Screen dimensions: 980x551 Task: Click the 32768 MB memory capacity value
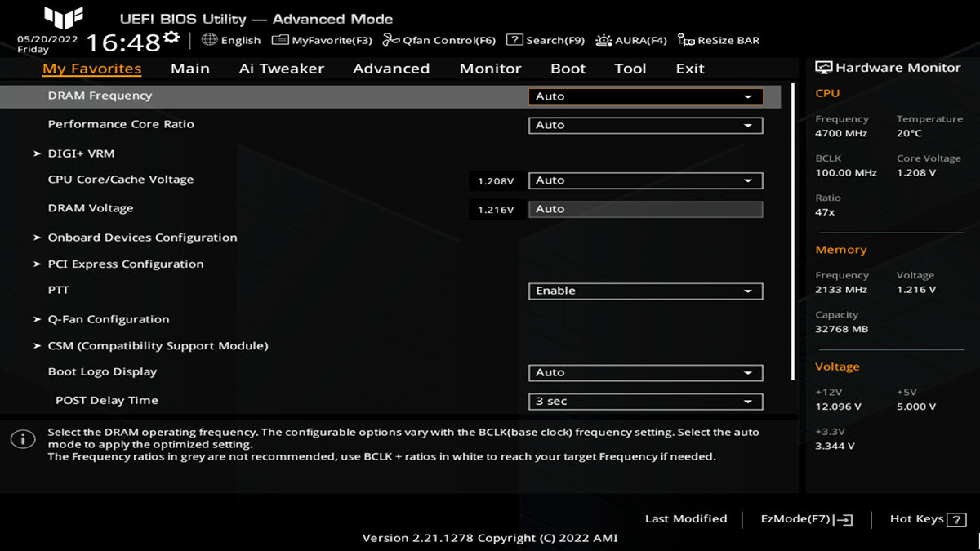[842, 329]
